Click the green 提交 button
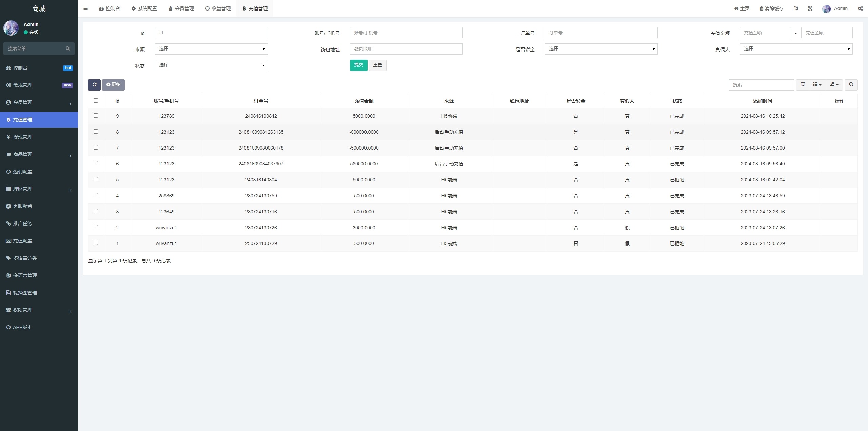This screenshot has width=868, height=431. (358, 65)
